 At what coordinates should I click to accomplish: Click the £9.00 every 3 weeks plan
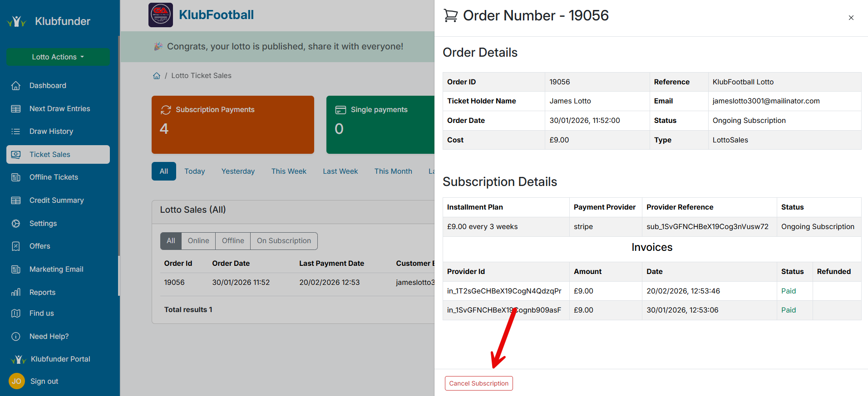click(x=482, y=227)
